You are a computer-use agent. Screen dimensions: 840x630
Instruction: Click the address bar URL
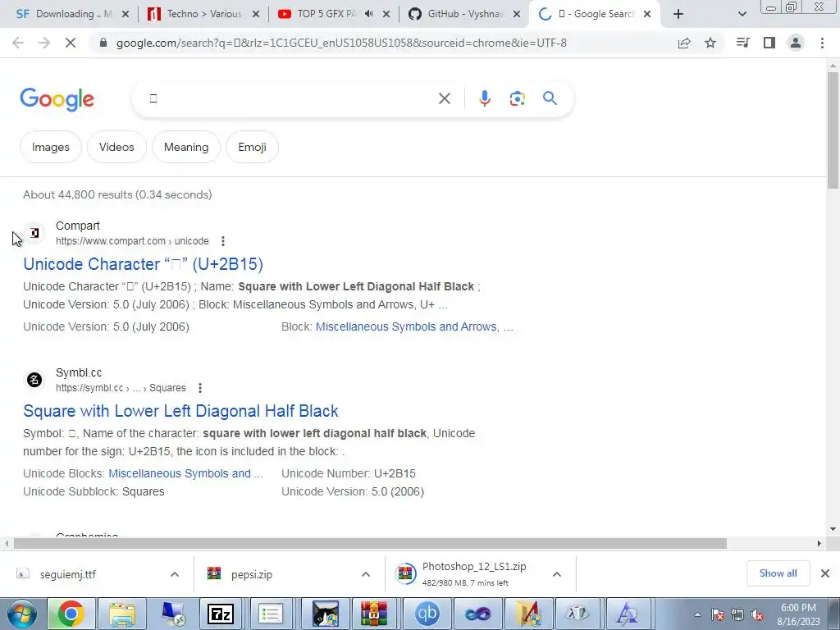tap(341, 43)
